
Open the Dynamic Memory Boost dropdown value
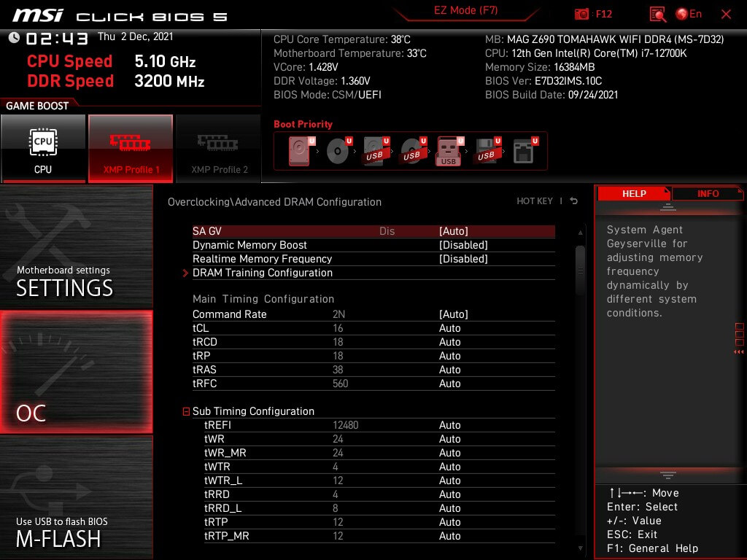point(463,245)
